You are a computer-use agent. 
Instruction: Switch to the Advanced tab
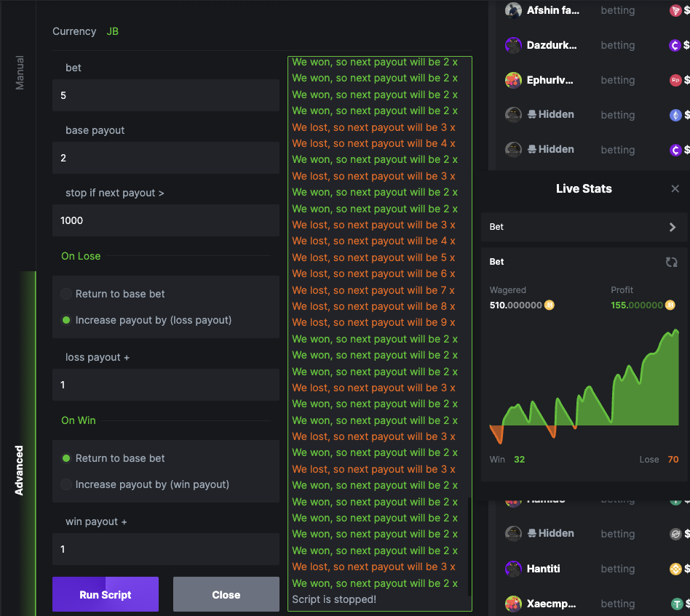(20, 470)
